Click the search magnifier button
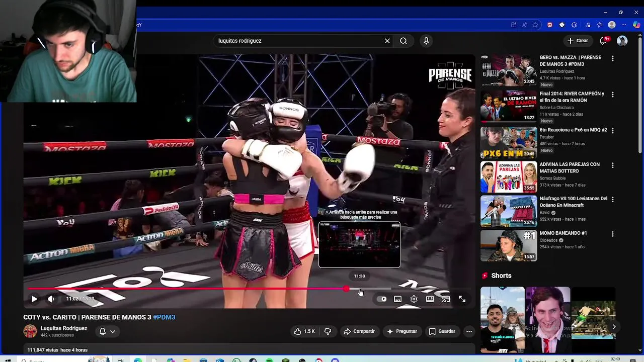 click(x=404, y=41)
